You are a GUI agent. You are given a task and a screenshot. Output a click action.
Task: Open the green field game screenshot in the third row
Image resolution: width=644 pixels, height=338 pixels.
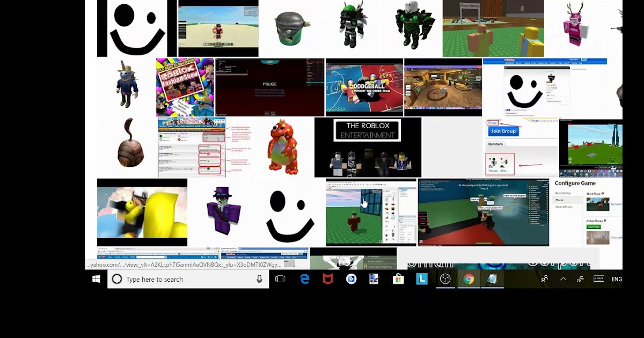pos(591,148)
